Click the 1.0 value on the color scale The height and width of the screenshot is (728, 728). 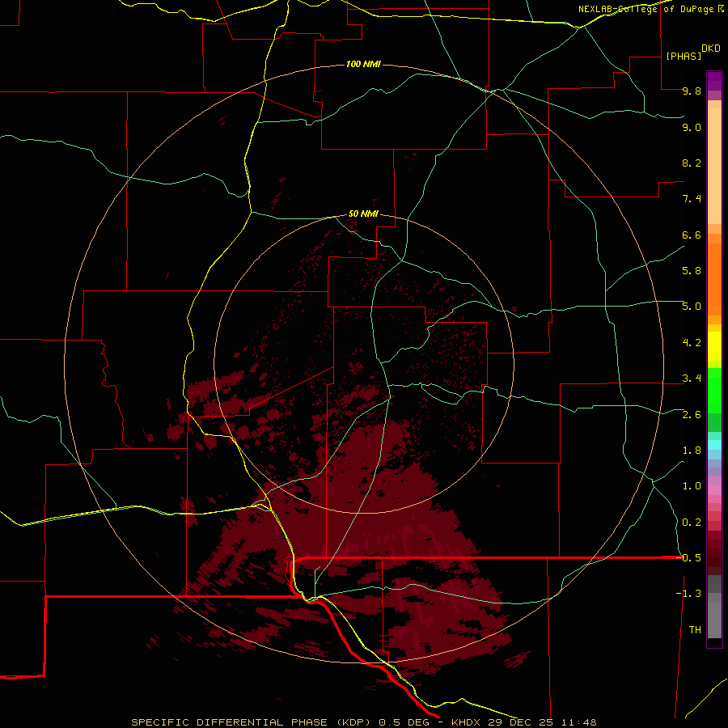point(692,486)
